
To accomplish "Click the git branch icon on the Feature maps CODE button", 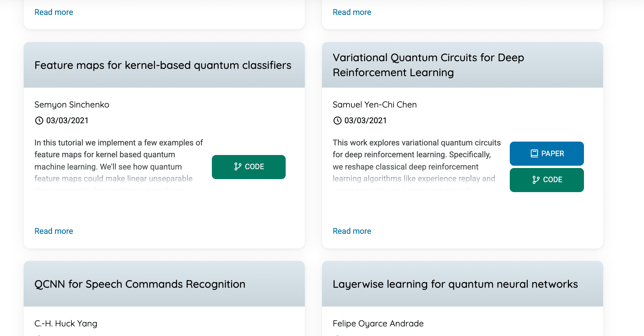I will 237,166.
